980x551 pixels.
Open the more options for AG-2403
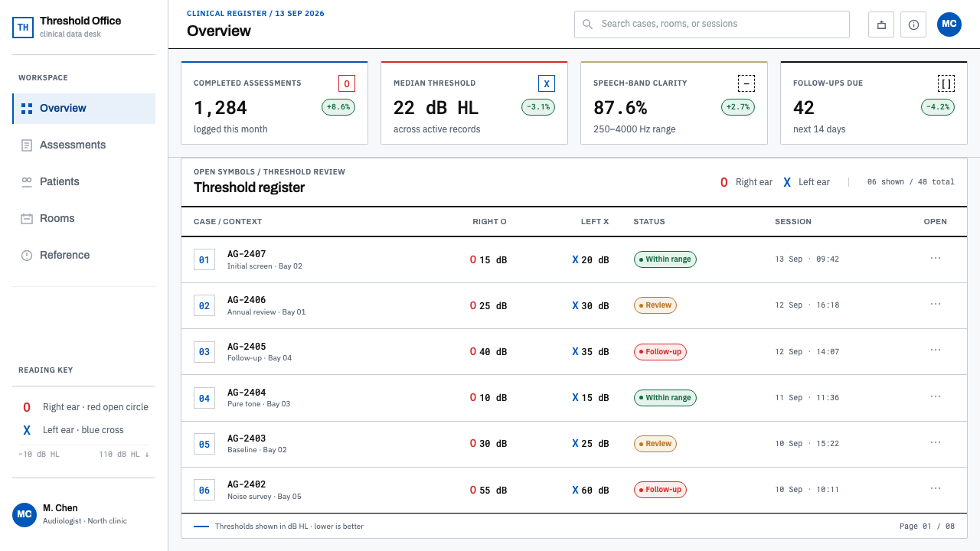(x=936, y=442)
